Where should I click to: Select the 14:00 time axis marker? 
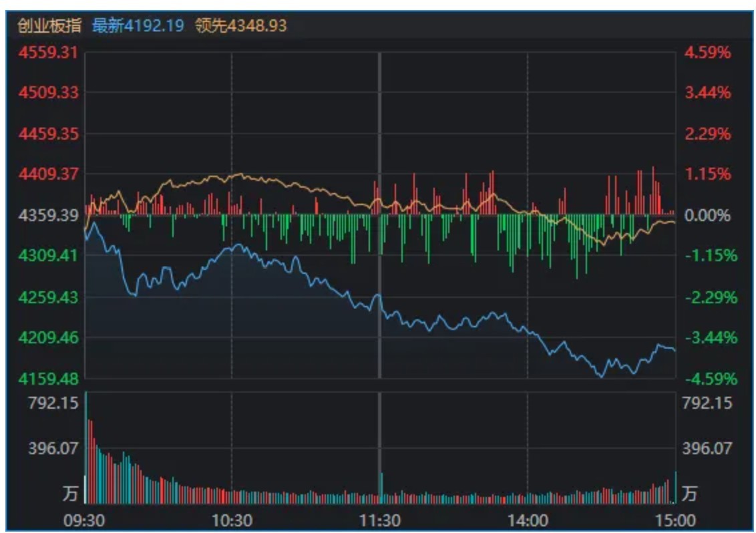528,520
